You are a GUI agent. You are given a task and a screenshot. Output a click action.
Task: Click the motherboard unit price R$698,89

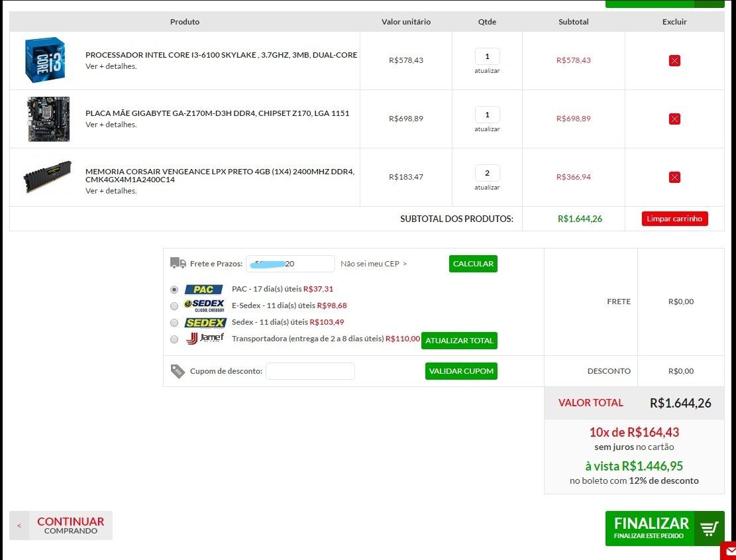[x=406, y=119]
